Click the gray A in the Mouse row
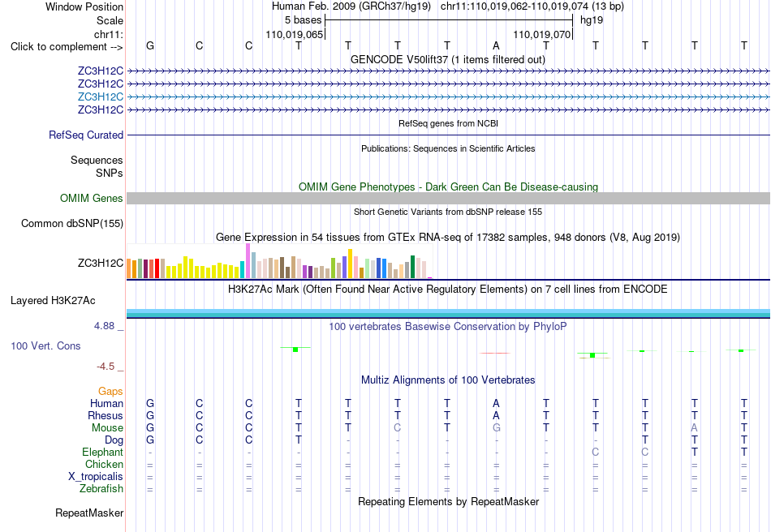This screenshot has width=771, height=532. point(694,428)
